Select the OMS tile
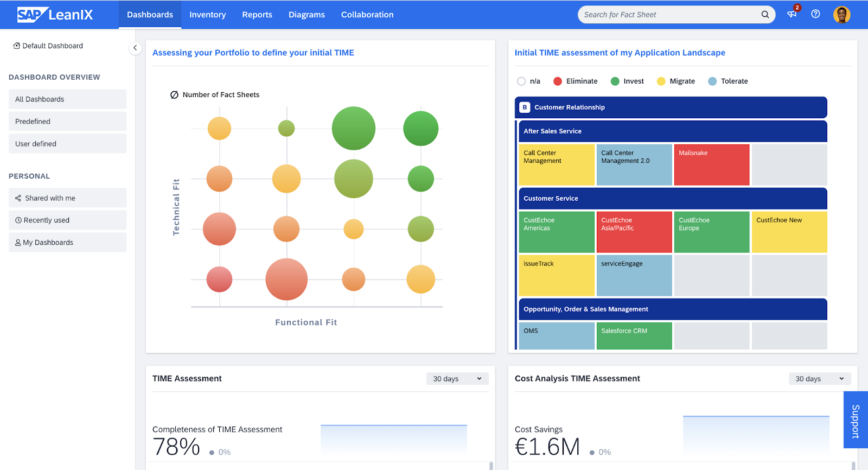The height and width of the screenshot is (470, 868). [x=557, y=336]
